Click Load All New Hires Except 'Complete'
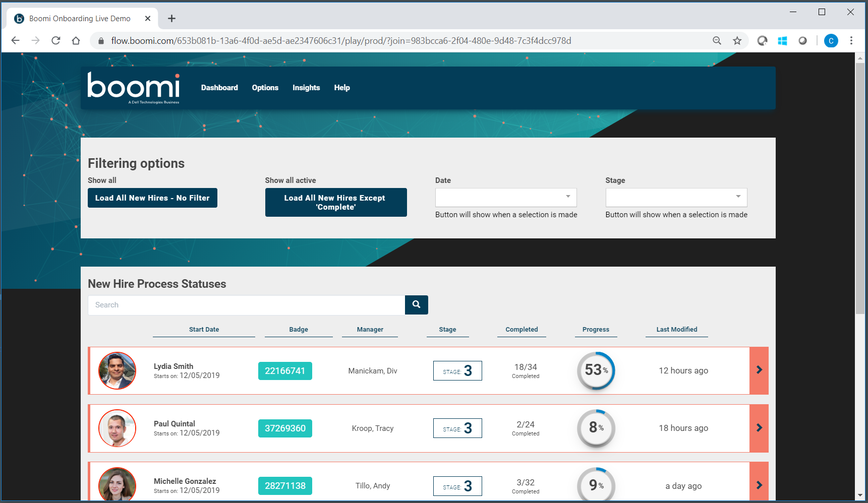The width and height of the screenshot is (868, 503). (x=335, y=202)
